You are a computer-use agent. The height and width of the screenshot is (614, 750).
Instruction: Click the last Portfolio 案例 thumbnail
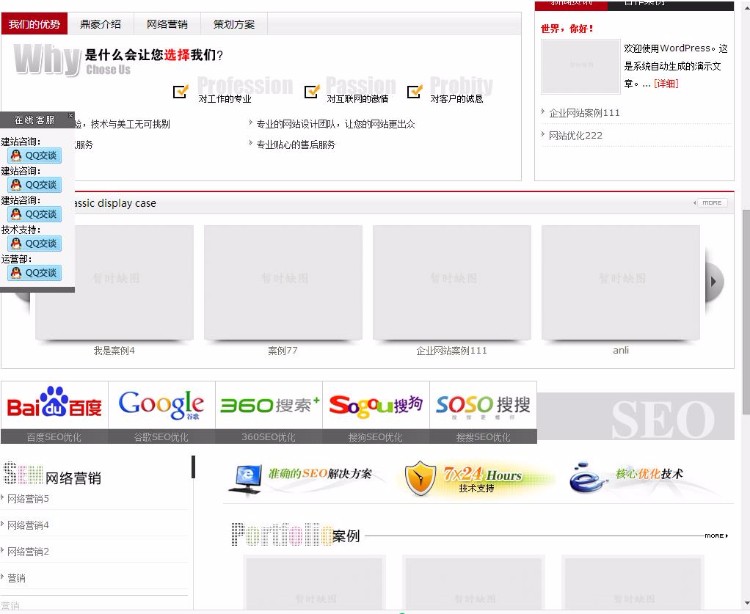(632, 584)
